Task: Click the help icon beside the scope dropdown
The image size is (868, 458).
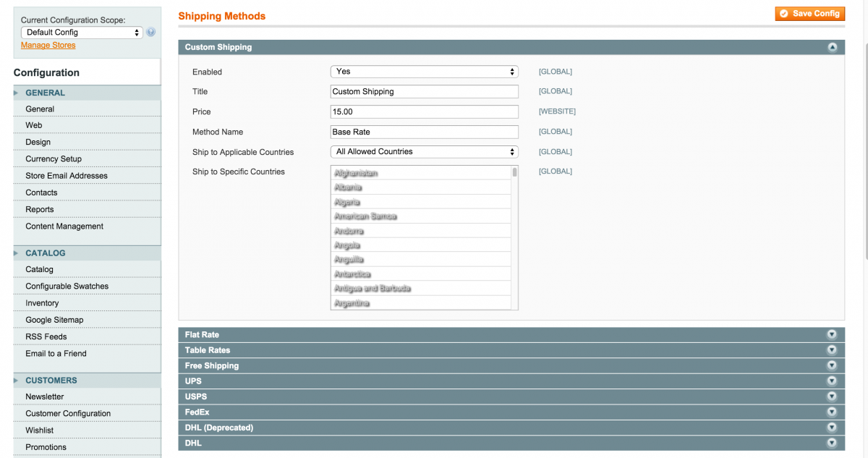Action: (x=149, y=32)
